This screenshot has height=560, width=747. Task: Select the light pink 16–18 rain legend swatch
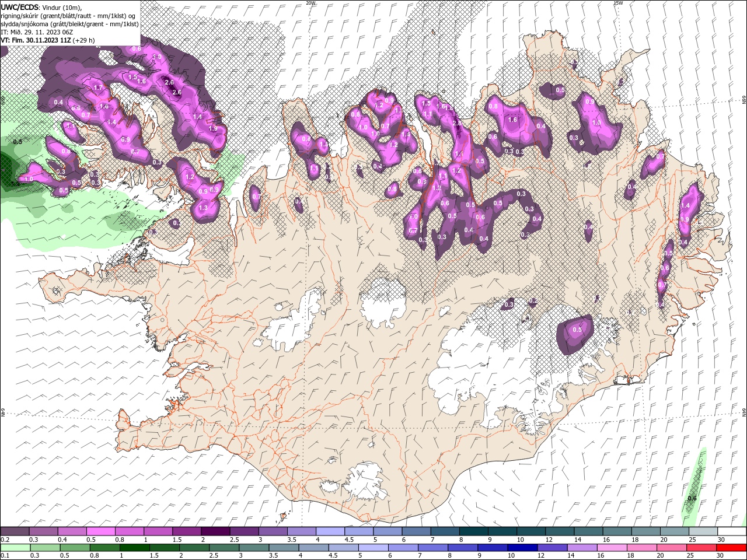(612, 548)
